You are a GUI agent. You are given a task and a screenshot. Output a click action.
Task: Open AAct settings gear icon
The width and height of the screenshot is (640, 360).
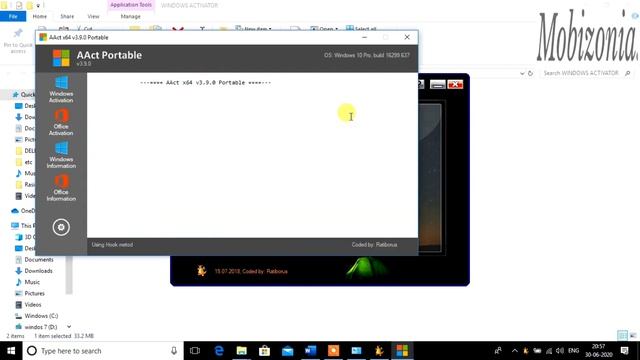[61, 227]
